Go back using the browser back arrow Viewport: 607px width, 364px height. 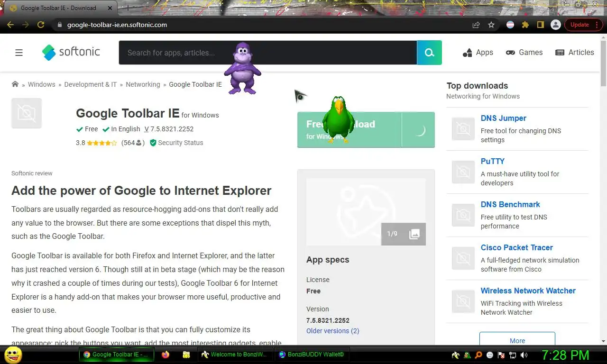tap(10, 25)
